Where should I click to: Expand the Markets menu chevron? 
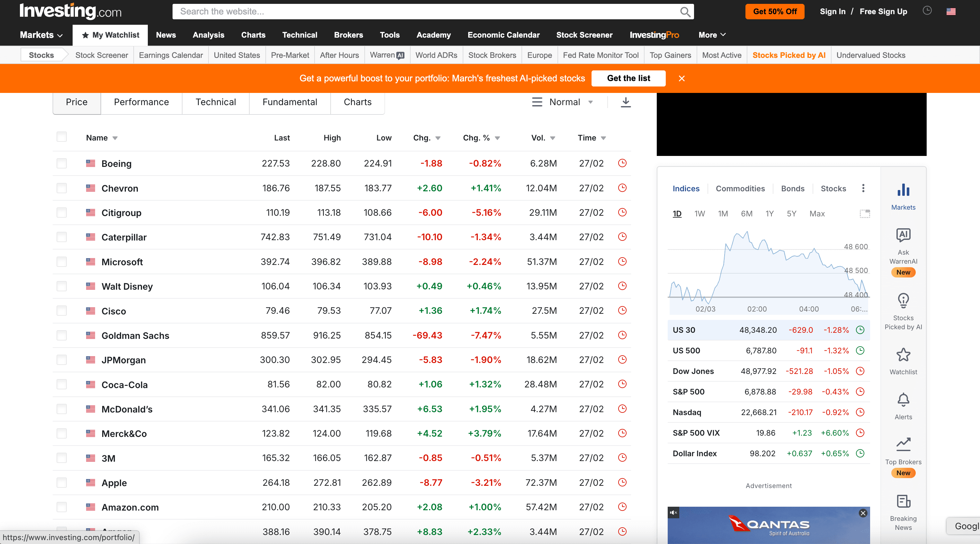coord(60,35)
